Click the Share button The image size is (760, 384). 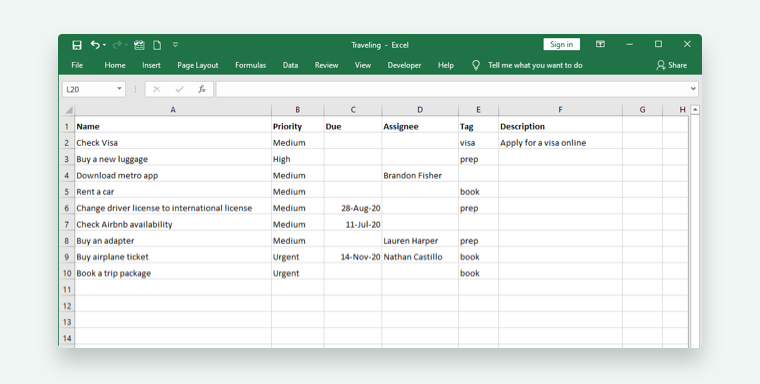click(x=671, y=65)
